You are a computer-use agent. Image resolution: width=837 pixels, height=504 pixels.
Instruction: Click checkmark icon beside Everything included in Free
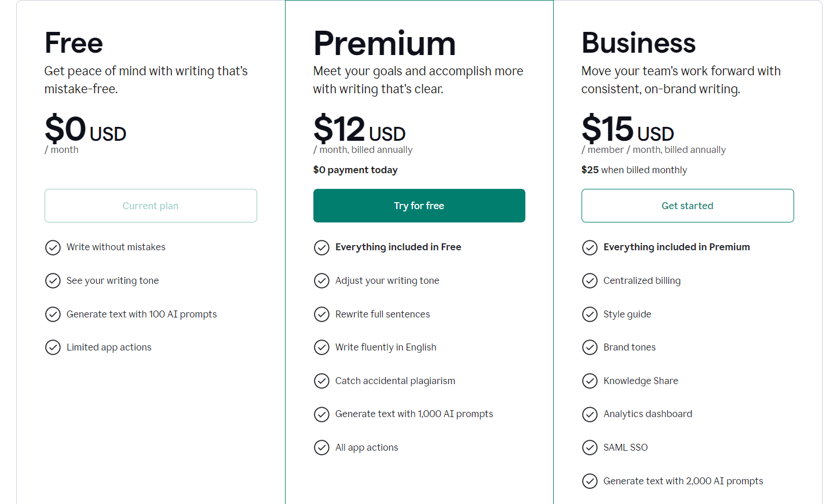(321, 248)
